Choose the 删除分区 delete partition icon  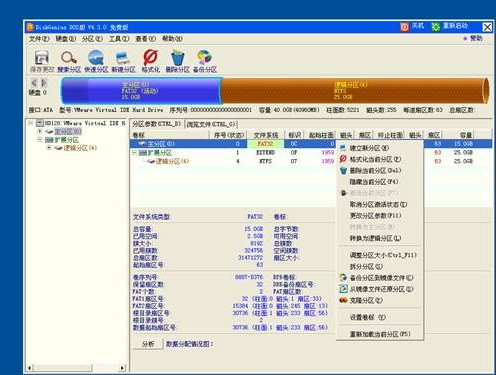click(178, 58)
